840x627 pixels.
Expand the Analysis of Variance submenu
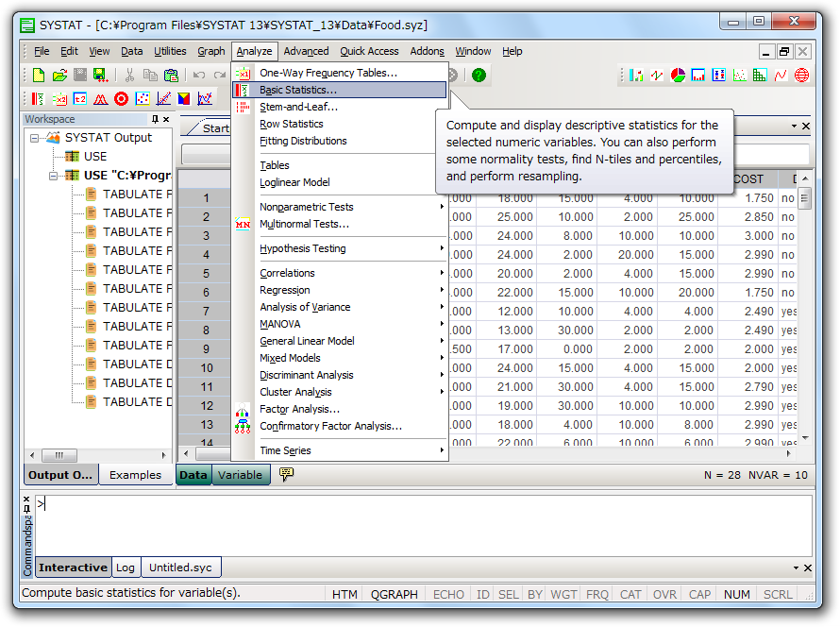(442, 307)
